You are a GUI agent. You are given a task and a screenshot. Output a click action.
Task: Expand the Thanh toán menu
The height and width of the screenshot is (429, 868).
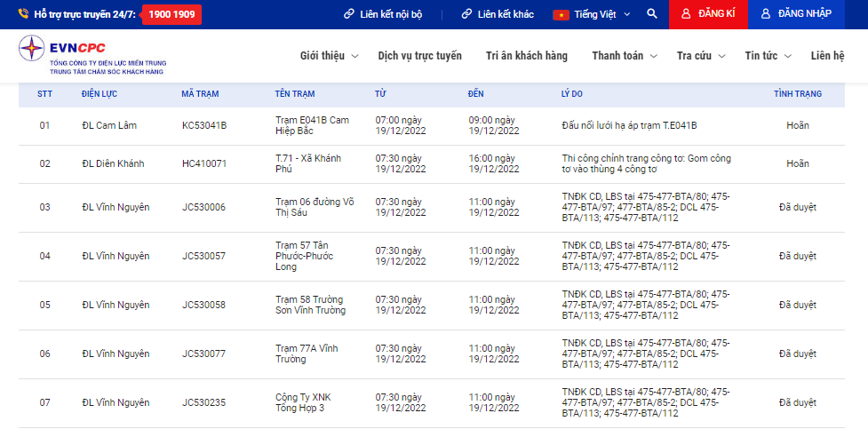[625, 56]
